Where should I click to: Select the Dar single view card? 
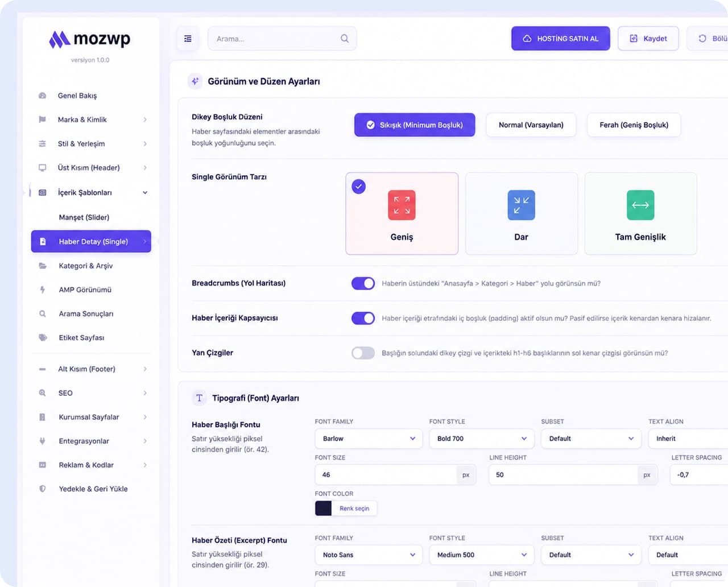click(x=521, y=213)
